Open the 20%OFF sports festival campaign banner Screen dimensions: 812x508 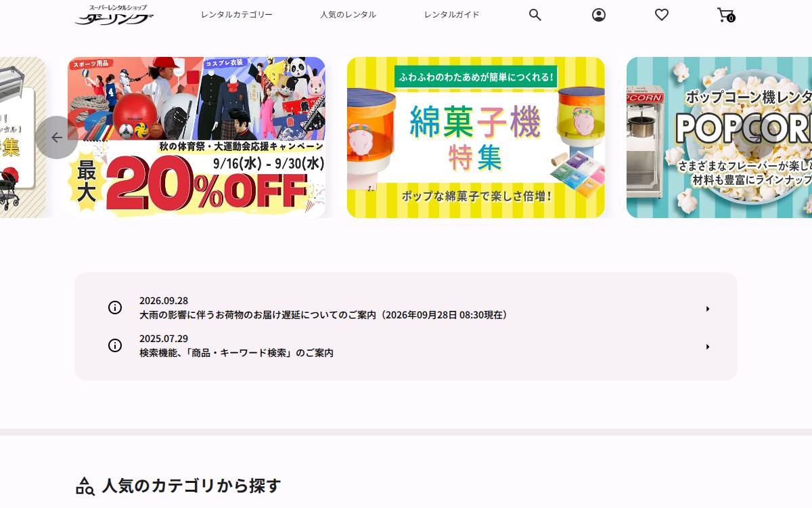(x=196, y=137)
